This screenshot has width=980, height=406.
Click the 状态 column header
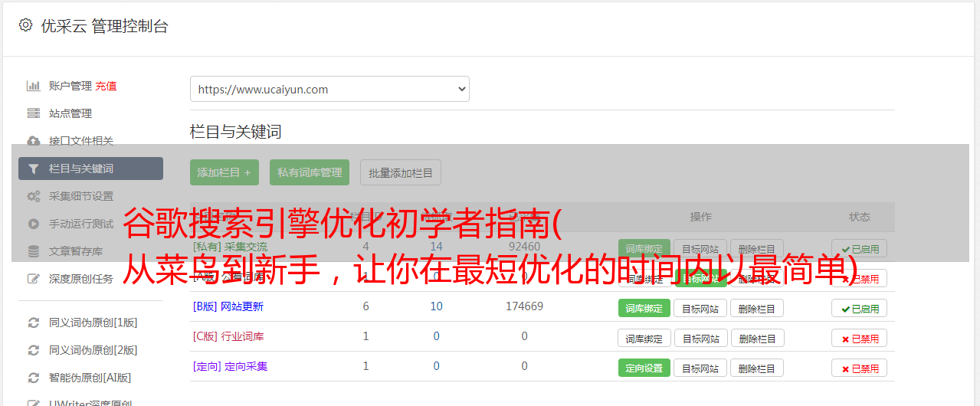[860, 217]
